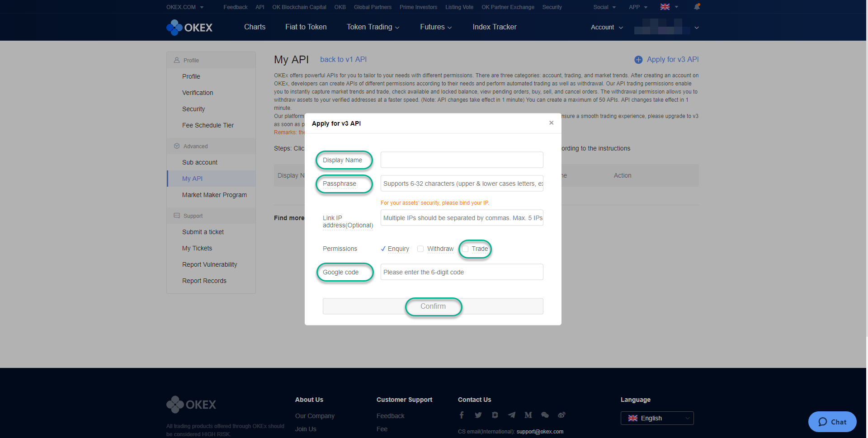The width and height of the screenshot is (868, 438).
Task: Click the Twitter icon in the footer
Action: click(478, 414)
